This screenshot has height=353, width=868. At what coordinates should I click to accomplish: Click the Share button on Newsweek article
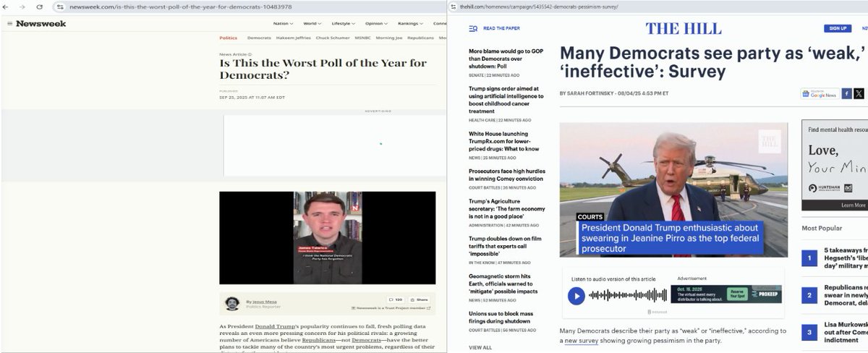pyautogui.click(x=420, y=299)
